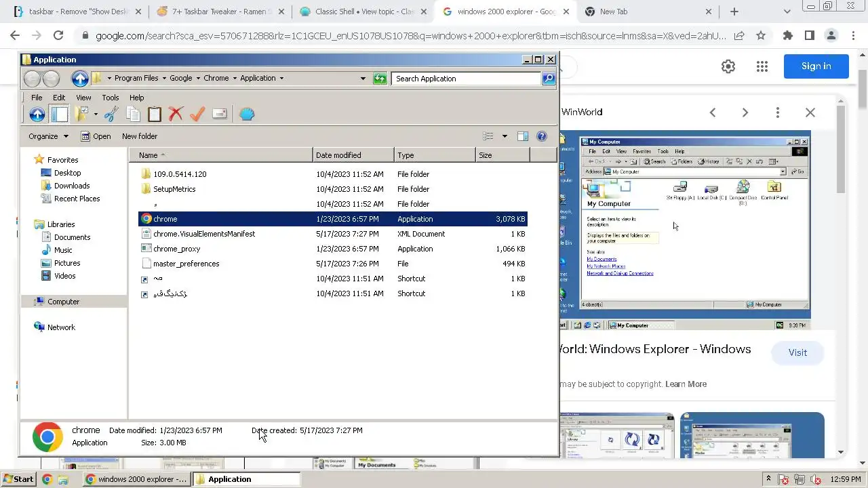Click the Forward navigation button

coord(51,79)
